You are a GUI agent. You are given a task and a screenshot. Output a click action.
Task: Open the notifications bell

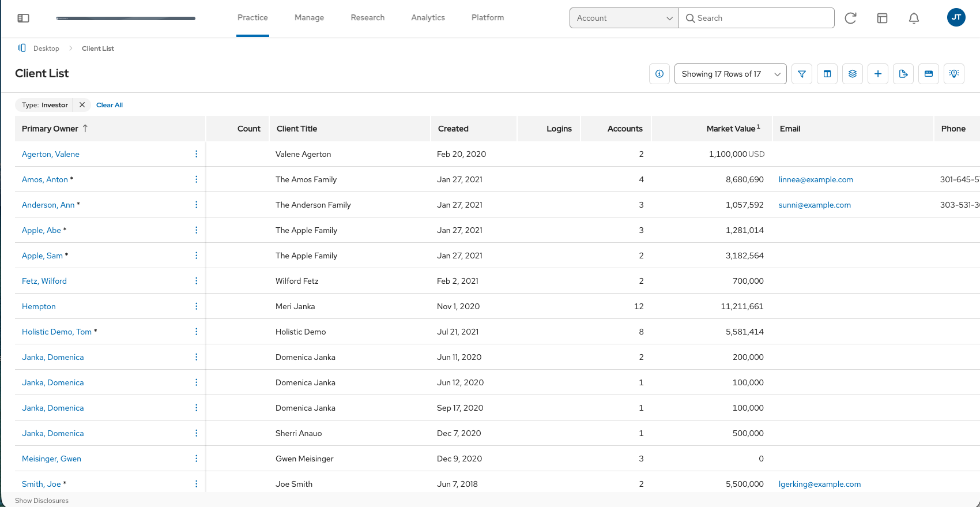[x=914, y=18]
